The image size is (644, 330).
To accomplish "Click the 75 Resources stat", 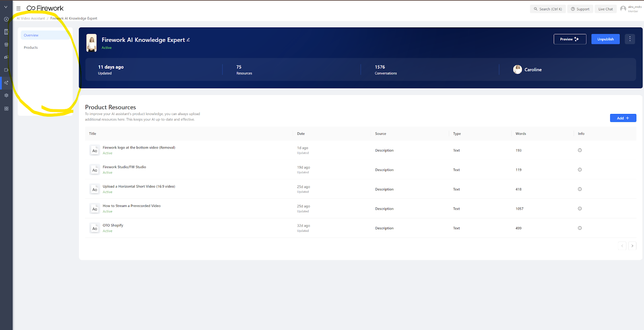I will click(244, 70).
